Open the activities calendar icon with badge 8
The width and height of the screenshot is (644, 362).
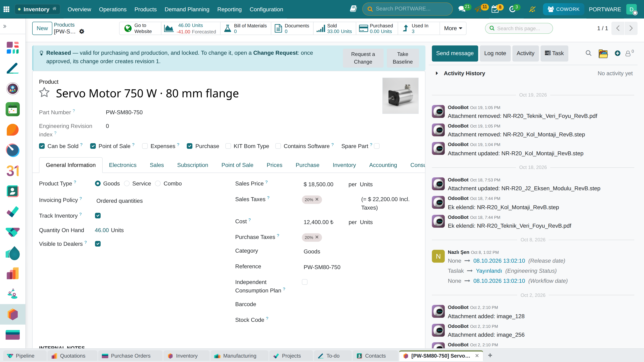coord(495,9)
